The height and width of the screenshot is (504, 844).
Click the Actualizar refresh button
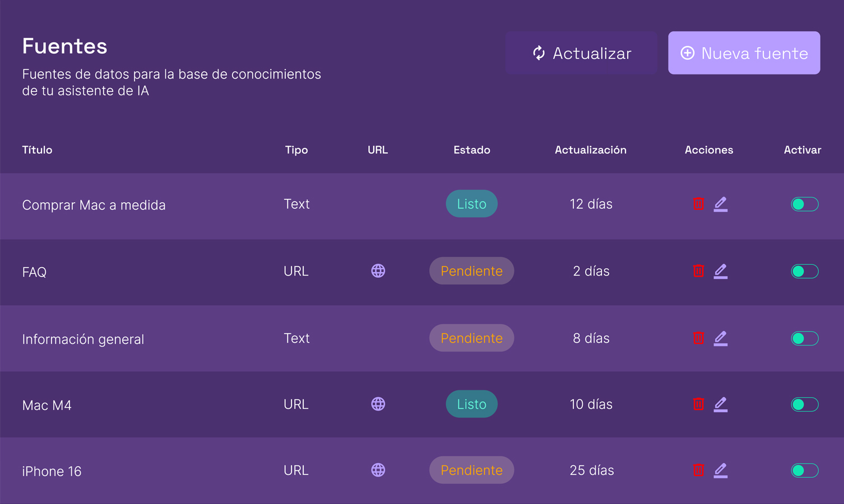pos(581,53)
